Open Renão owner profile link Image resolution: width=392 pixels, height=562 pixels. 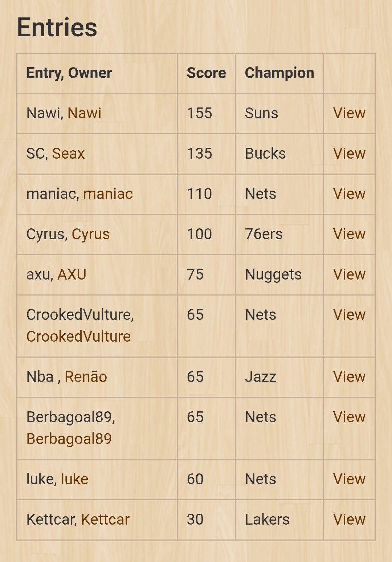tap(86, 377)
